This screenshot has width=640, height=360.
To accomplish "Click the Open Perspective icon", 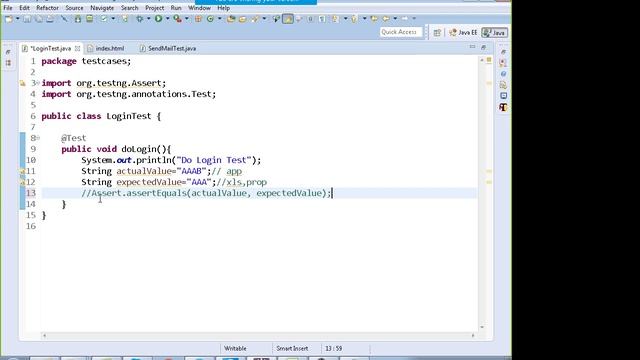I will click(x=437, y=32).
